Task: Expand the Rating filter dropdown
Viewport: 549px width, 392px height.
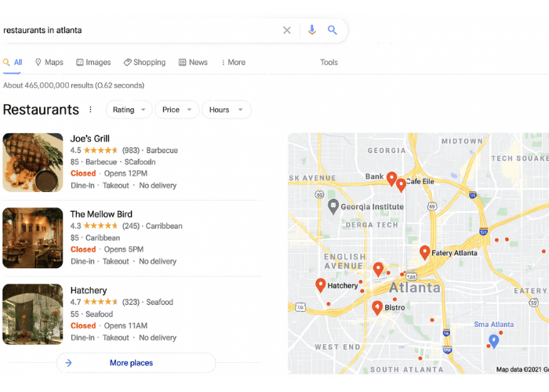Action: point(129,110)
